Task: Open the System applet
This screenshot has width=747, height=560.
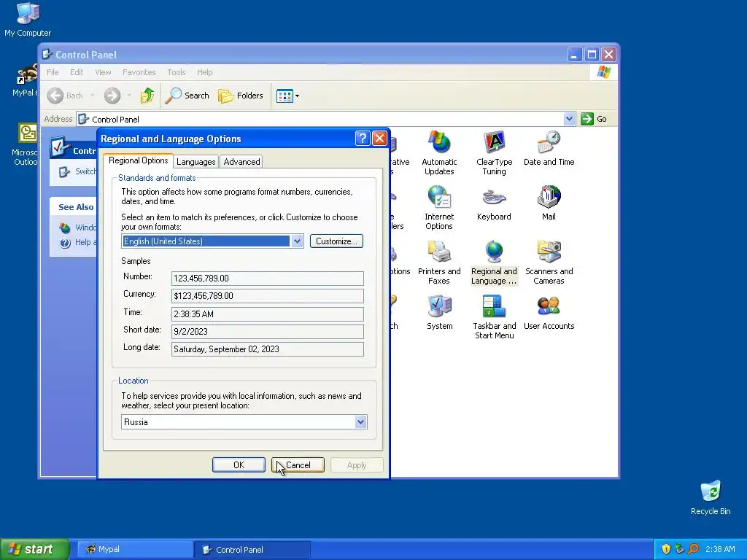Action: [x=439, y=313]
